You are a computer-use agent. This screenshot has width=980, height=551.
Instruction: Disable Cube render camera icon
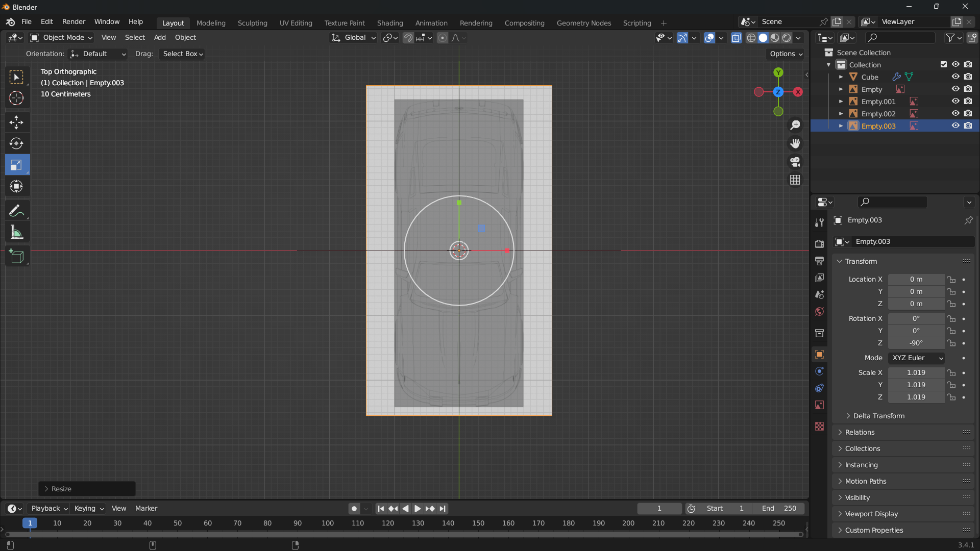[968, 77]
